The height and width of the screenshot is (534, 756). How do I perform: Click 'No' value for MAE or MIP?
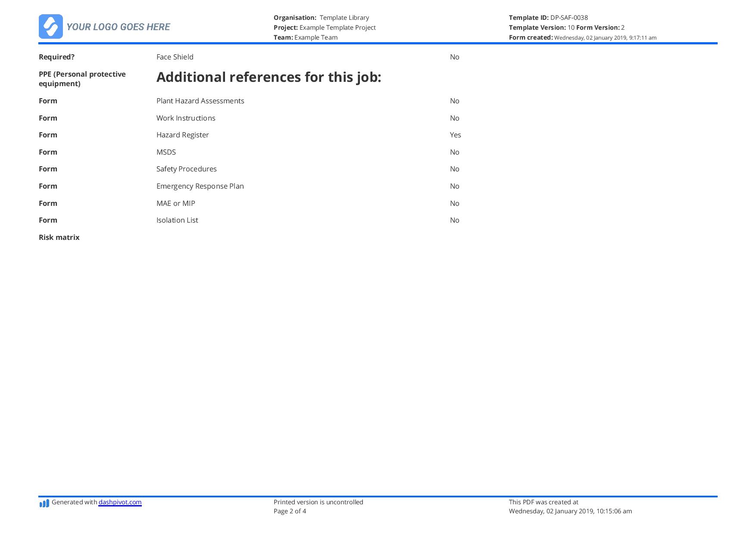click(x=455, y=203)
